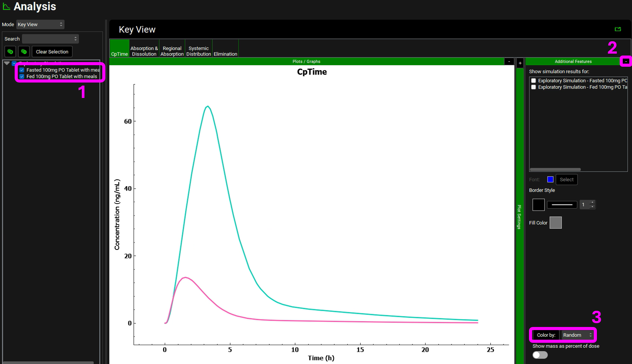The width and height of the screenshot is (632, 364).
Task: Collapse the Exploratory Simulation tree node
Action: click(7, 63)
